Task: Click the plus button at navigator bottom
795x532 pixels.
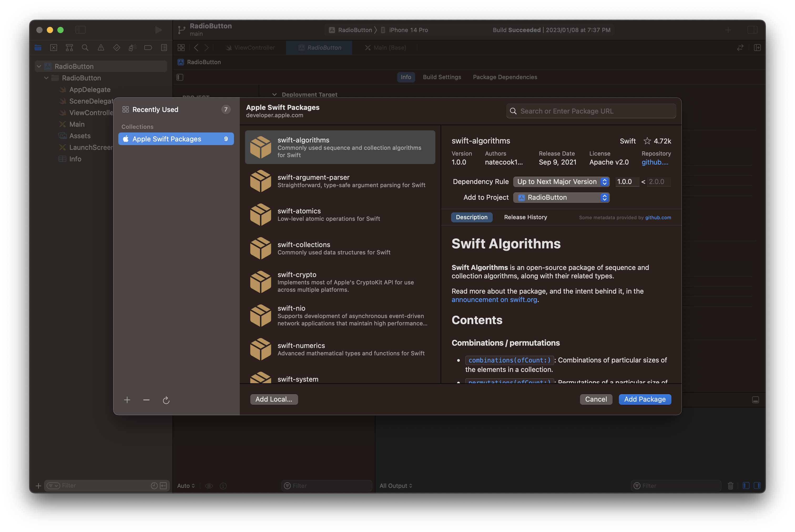Action: 38,486
